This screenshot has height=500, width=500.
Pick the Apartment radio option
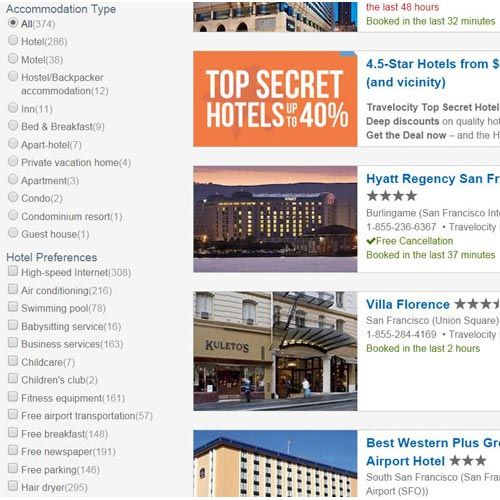[x=13, y=179]
